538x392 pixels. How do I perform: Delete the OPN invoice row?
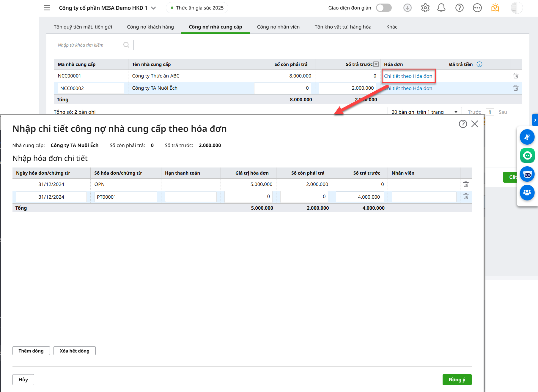(465, 184)
